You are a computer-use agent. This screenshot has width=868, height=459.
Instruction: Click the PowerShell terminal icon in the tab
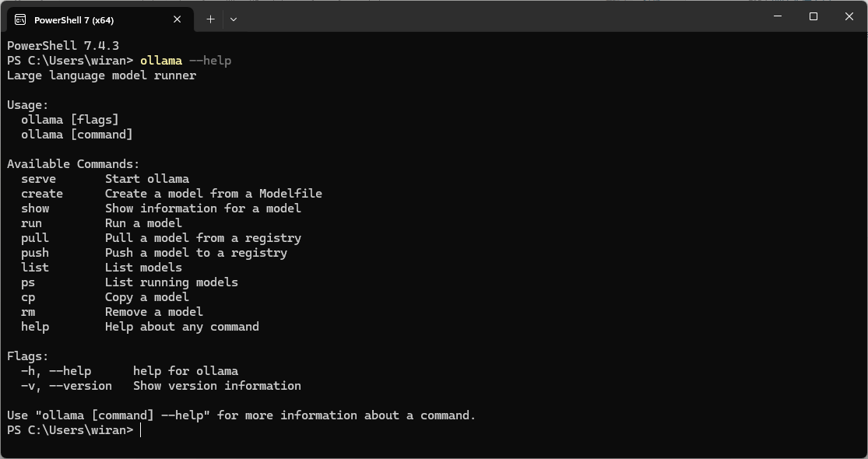[x=20, y=20]
